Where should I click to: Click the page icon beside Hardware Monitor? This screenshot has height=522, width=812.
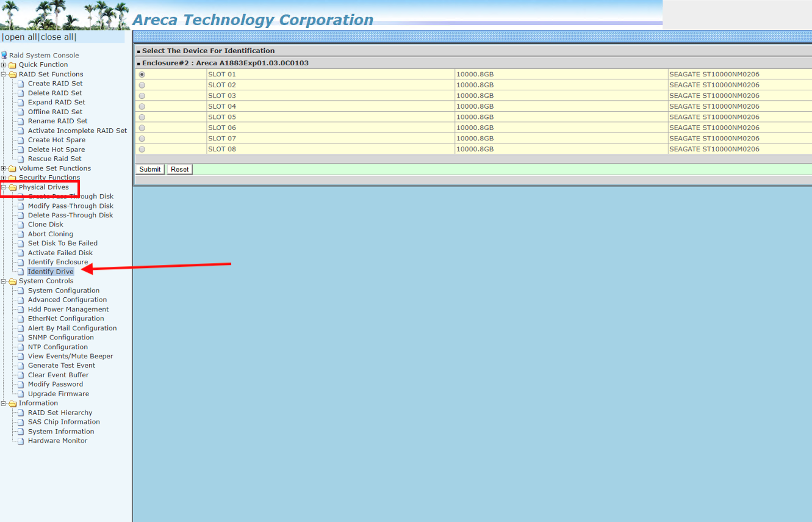(x=21, y=441)
